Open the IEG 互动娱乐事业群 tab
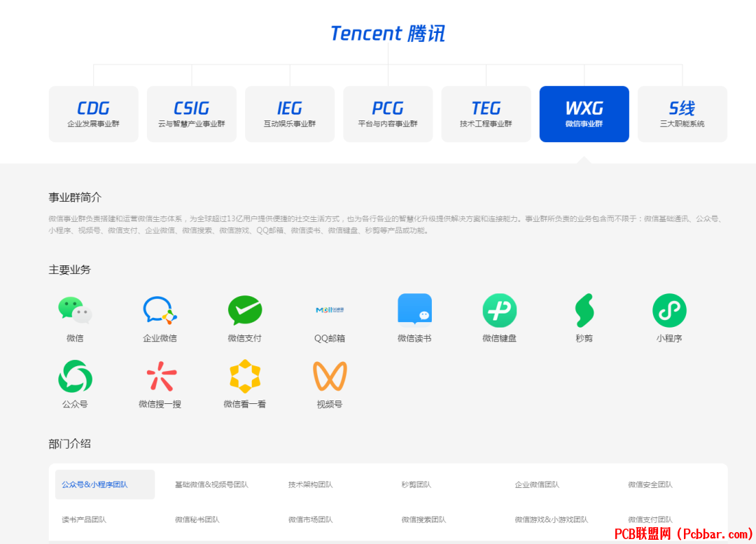Image resolution: width=756 pixels, height=544 pixels. (x=290, y=114)
